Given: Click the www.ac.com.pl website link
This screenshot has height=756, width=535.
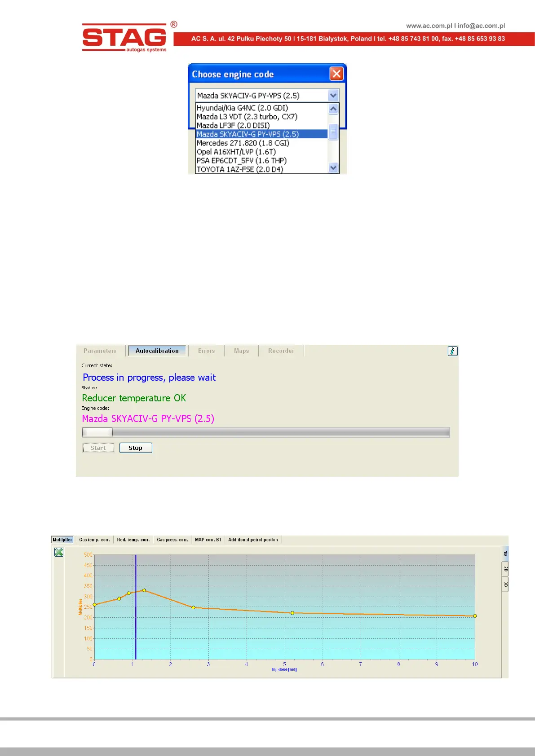Looking at the screenshot, I should coord(429,26).
